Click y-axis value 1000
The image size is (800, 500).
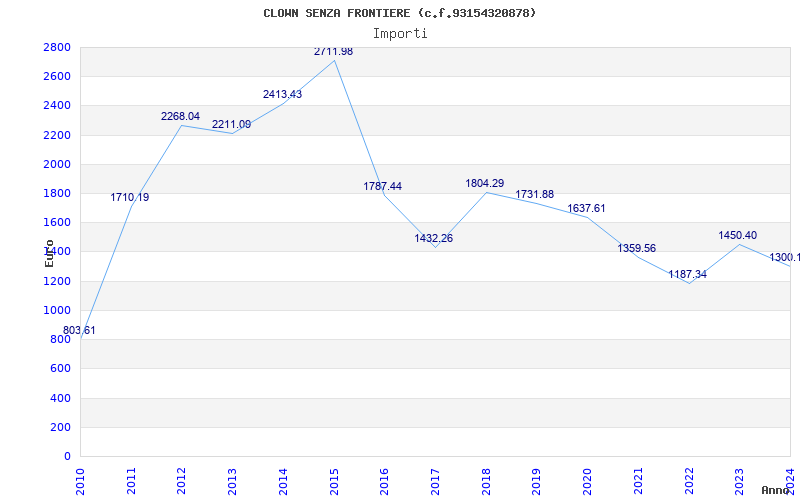(57, 310)
